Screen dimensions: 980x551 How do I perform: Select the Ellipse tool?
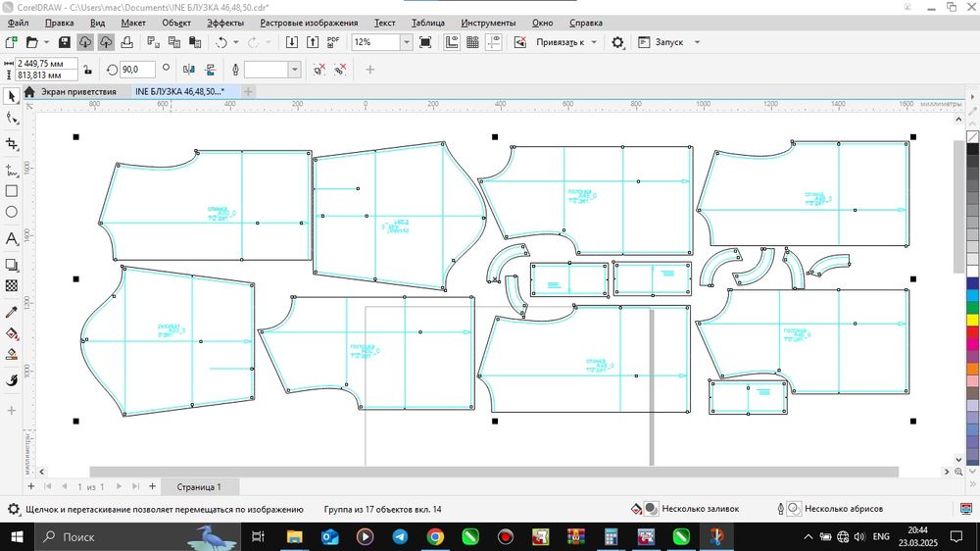click(12, 213)
